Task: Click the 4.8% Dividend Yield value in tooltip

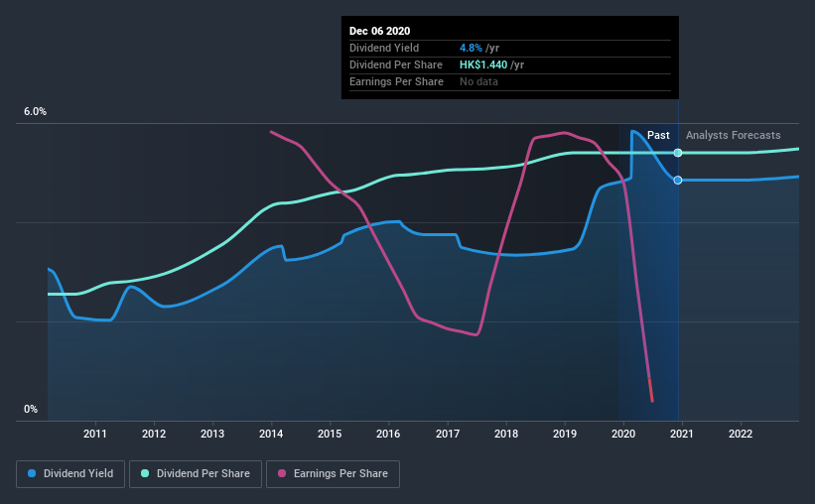Action: point(471,48)
